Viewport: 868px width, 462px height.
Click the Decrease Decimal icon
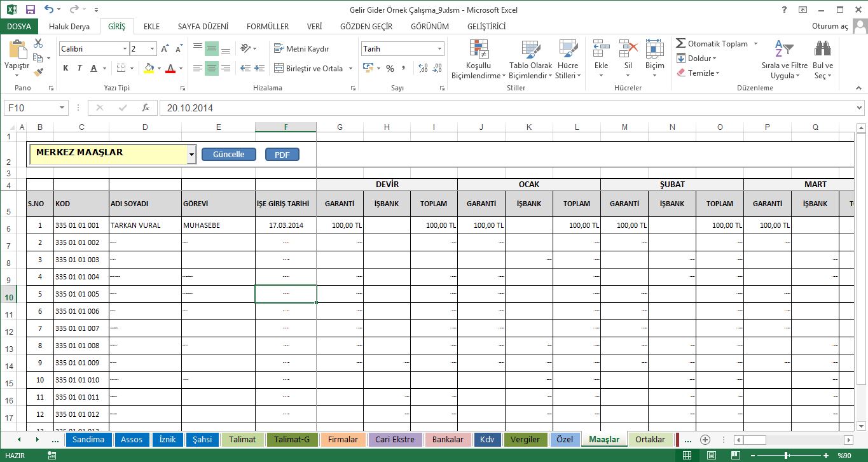point(437,68)
